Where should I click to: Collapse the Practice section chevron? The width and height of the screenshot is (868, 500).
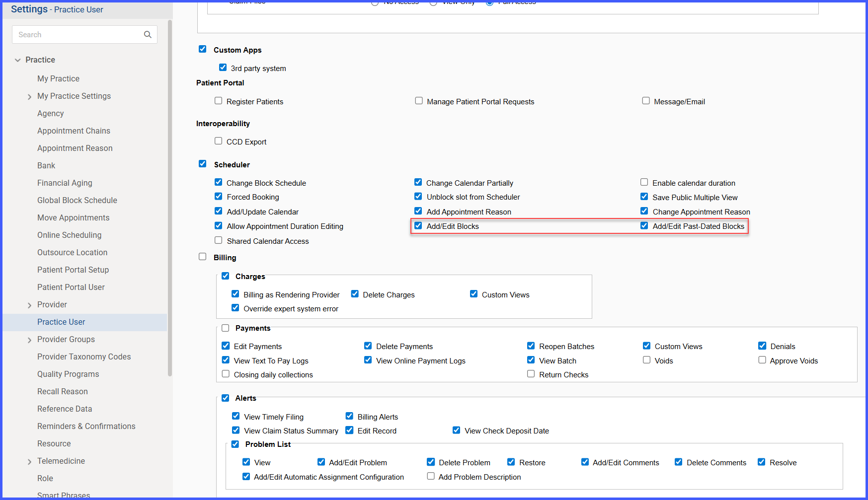[x=18, y=60]
